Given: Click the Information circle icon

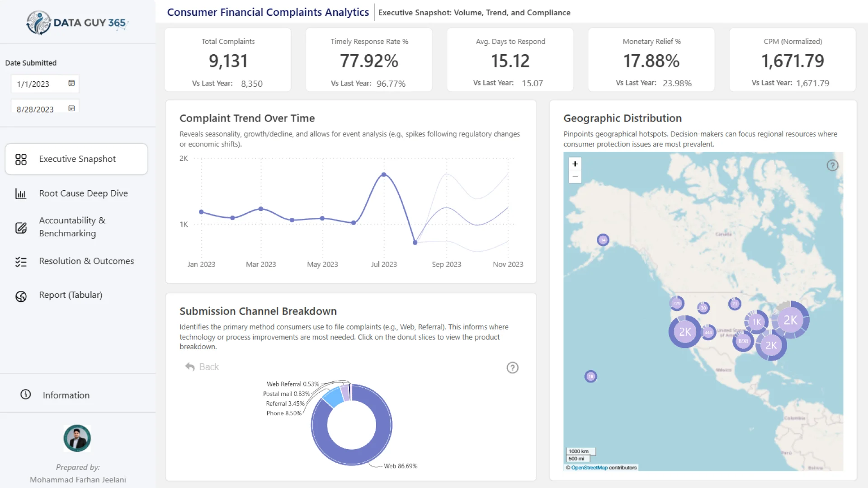Looking at the screenshot, I should tap(26, 394).
